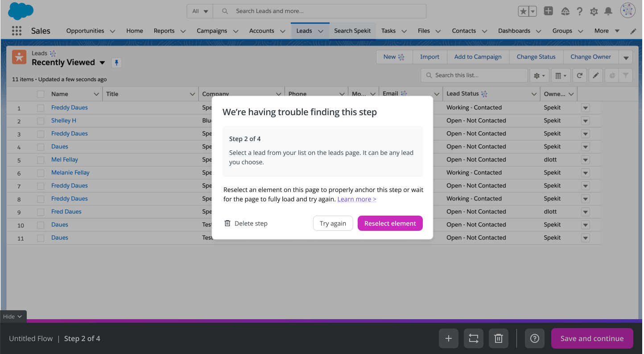The height and width of the screenshot is (354, 644).
Task: Tick the checkbox in row 1
Action: click(41, 108)
